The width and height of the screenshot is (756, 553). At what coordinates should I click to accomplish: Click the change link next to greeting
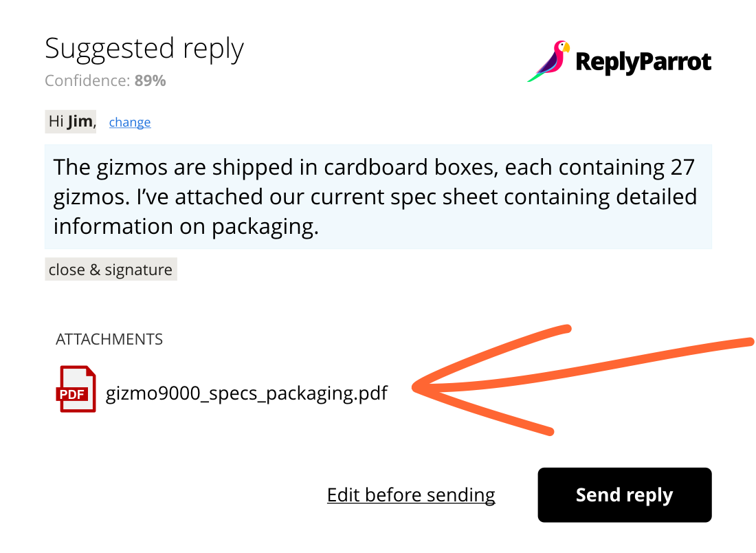130,122
